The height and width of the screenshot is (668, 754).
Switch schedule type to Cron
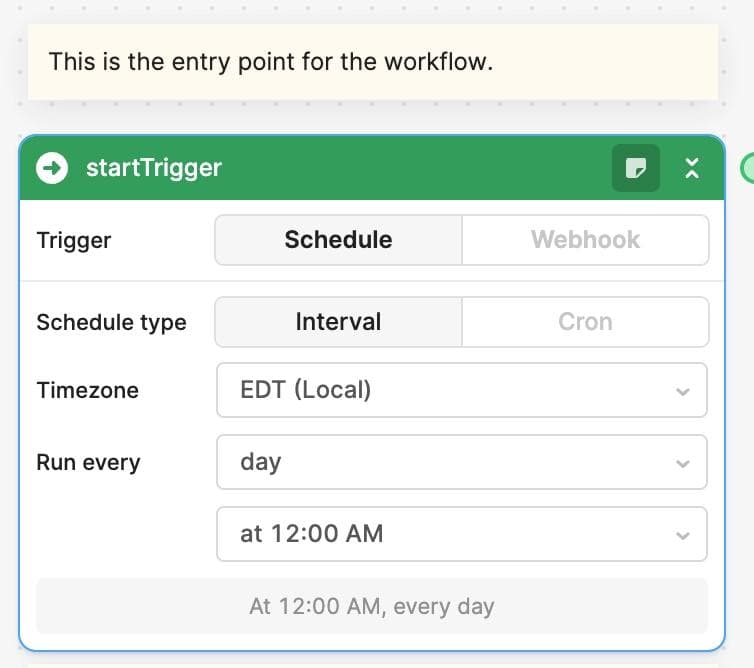click(585, 322)
